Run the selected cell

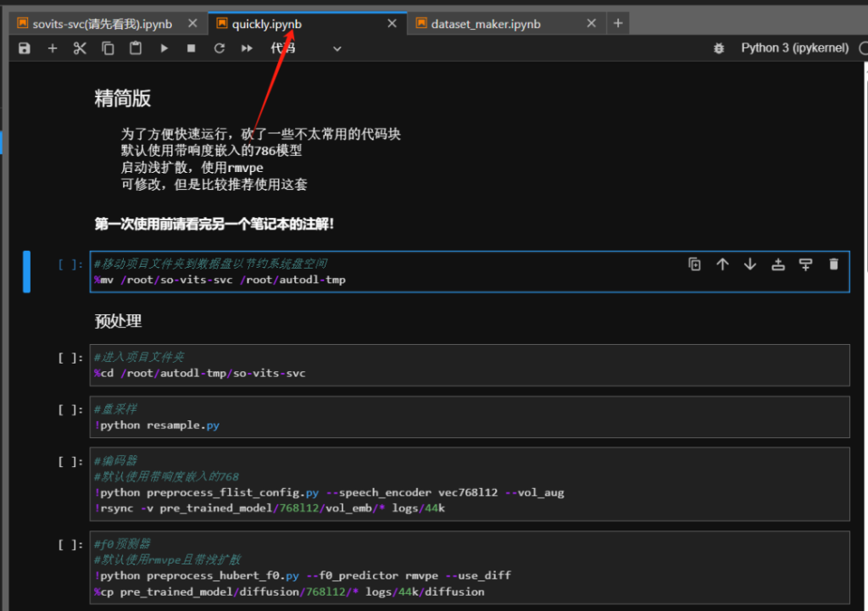point(164,48)
